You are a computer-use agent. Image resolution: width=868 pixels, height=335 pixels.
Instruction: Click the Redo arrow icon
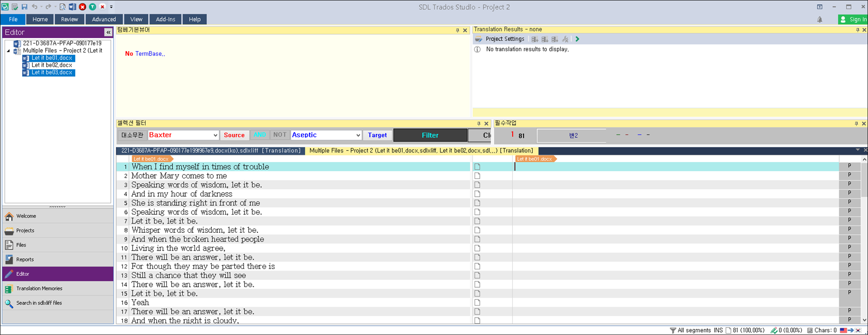click(48, 7)
